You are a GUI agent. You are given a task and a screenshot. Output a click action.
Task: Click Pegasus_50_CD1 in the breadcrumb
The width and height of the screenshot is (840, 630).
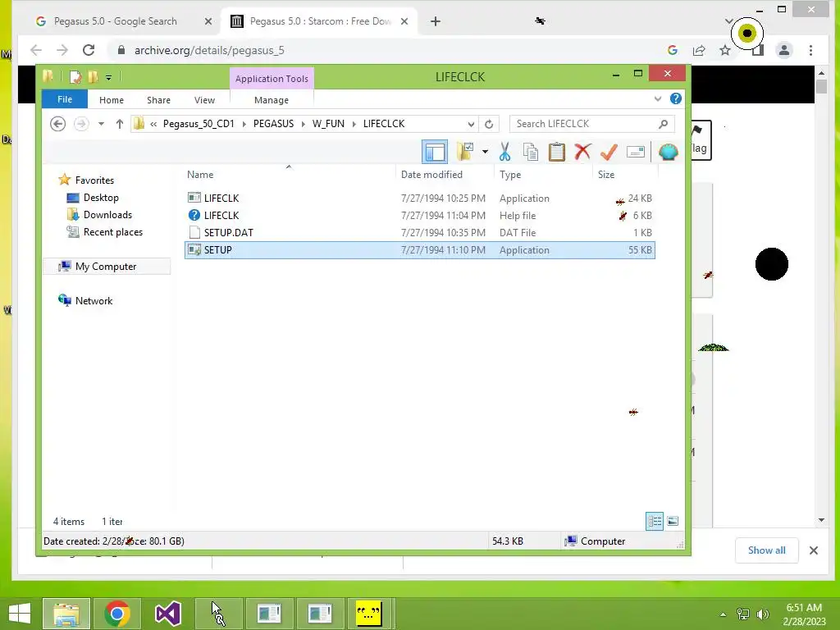[199, 124]
